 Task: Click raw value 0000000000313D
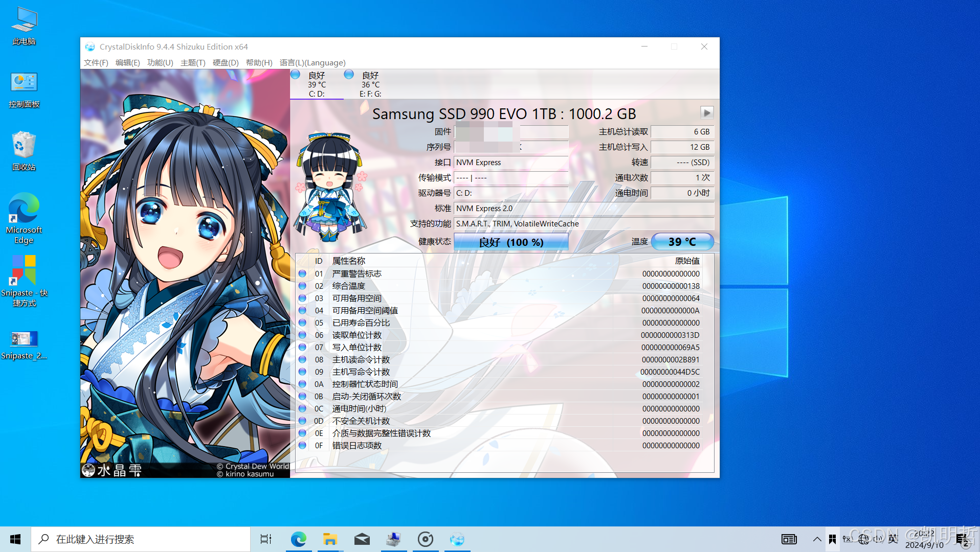(x=670, y=335)
